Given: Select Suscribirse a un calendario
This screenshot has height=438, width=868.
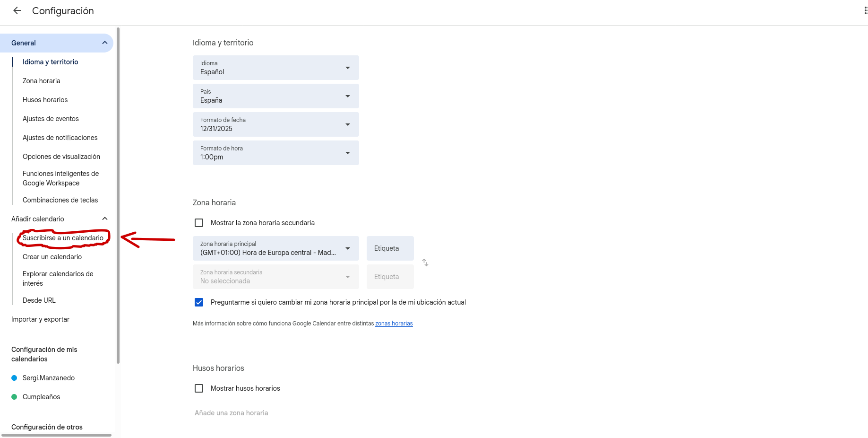Looking at the screenshot, I should (63, 238).
